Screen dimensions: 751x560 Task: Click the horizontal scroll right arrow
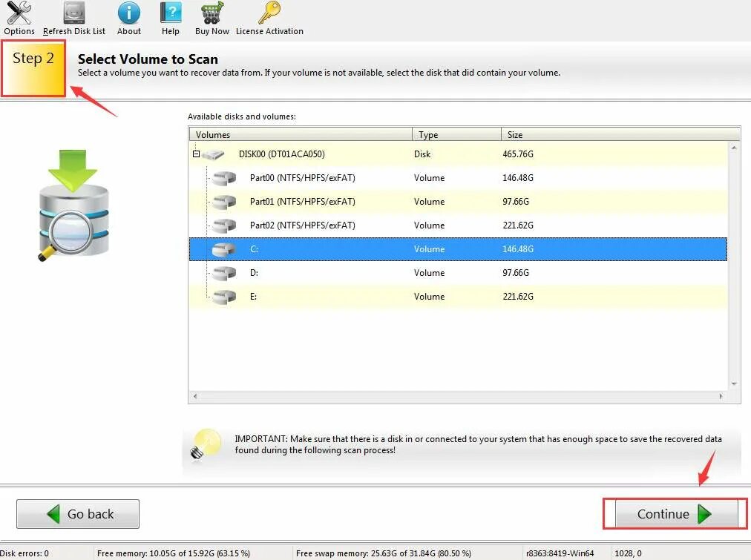(721, 396)
